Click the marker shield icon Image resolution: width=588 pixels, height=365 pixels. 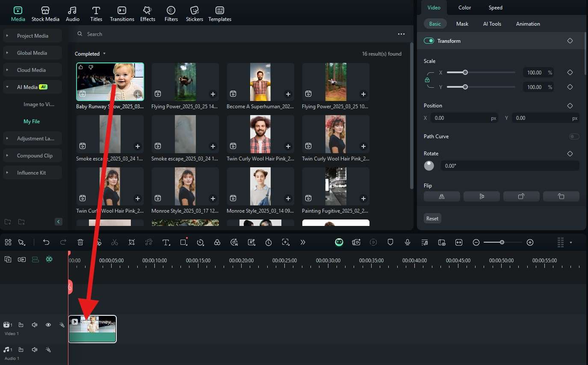[x=390, y=242]
